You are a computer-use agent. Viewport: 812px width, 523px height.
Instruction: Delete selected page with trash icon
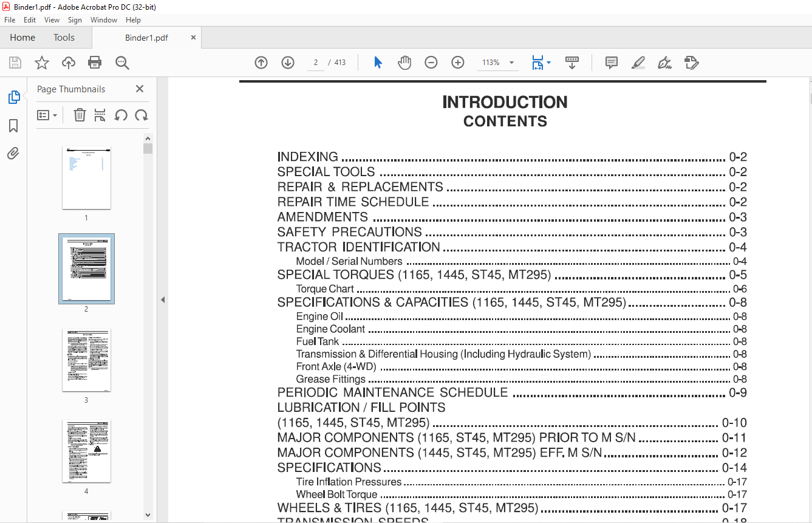click(x=80, y=115)
